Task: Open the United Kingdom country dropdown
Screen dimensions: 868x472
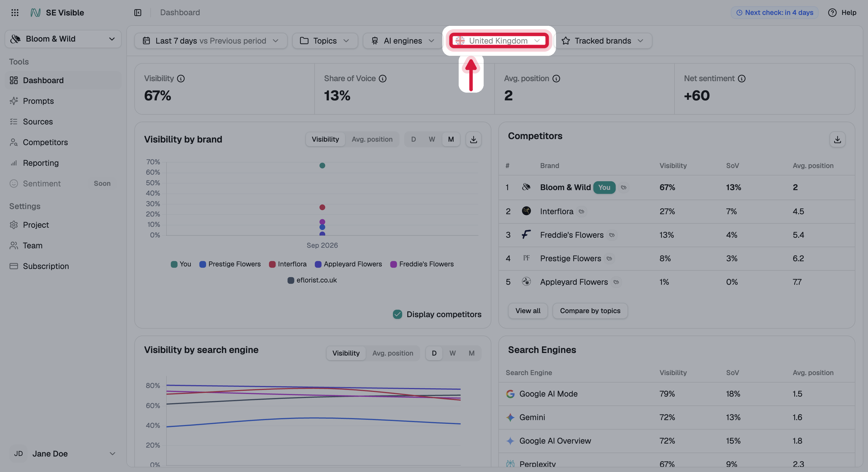Action: click(x=498, y=41)
